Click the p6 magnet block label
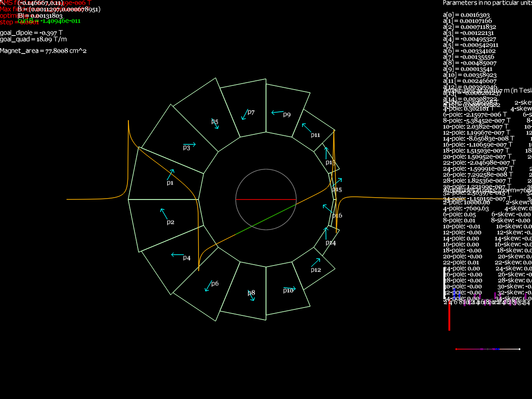Image resolution: width=532 pixels, height=399 pixels. (x=215, y=284)
